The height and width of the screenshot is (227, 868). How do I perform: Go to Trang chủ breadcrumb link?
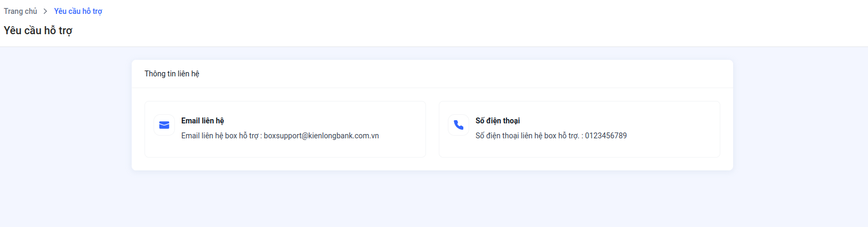pos(20,11)
